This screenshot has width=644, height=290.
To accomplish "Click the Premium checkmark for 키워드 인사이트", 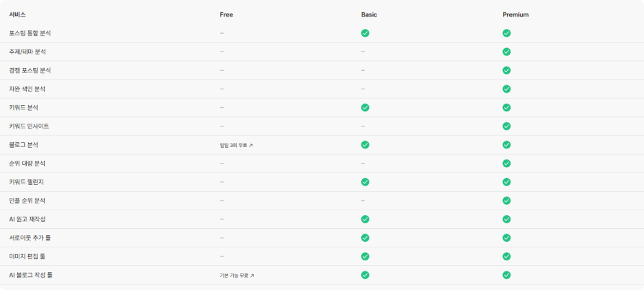I will tap(506, 126).
